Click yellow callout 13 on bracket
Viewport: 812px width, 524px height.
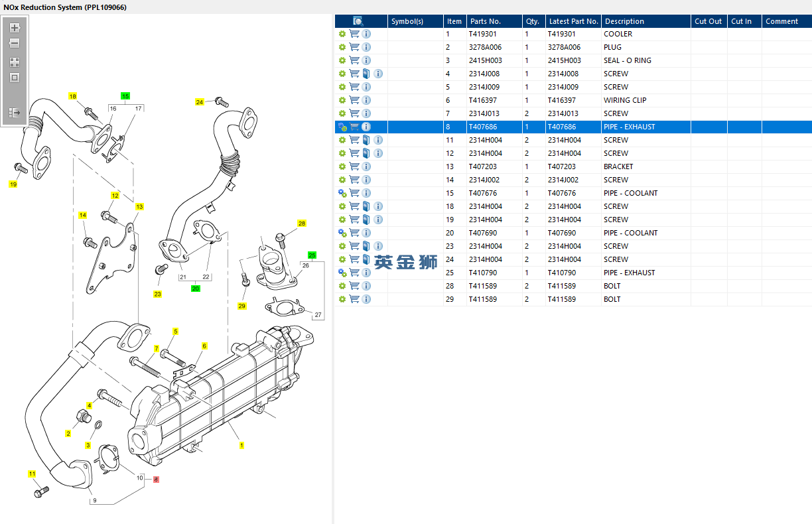(x=139, y=207)
